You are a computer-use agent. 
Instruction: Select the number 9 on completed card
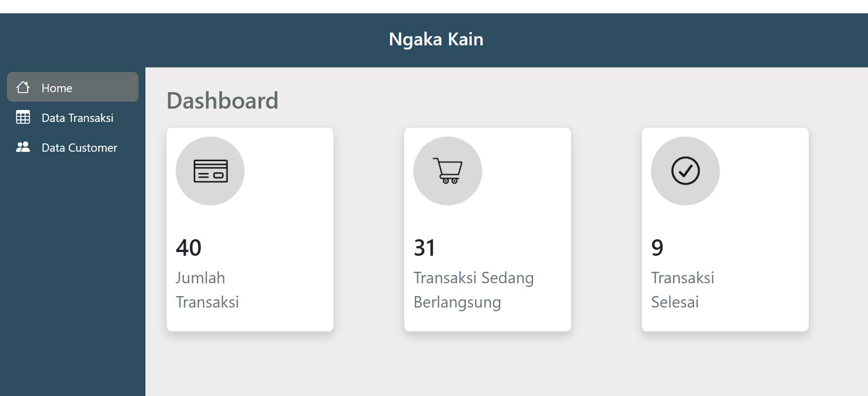pos(657,247)
